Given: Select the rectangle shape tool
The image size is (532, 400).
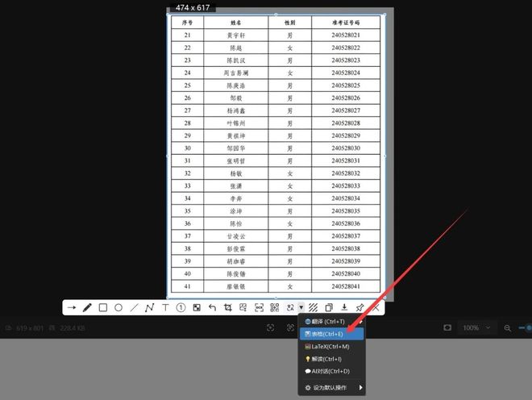Looking at the screenshot, I should [x=103, y=307].
